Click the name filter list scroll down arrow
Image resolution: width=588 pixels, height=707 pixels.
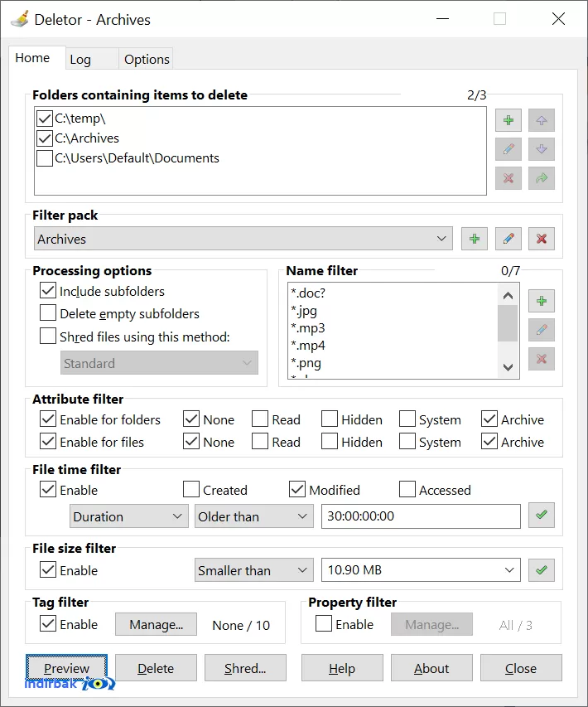tap(508, 367)
